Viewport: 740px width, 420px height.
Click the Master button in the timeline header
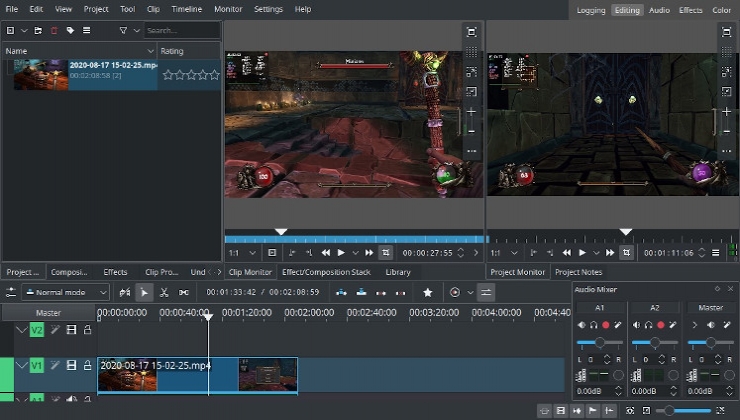pyautogui.click(x=48, y=313)
